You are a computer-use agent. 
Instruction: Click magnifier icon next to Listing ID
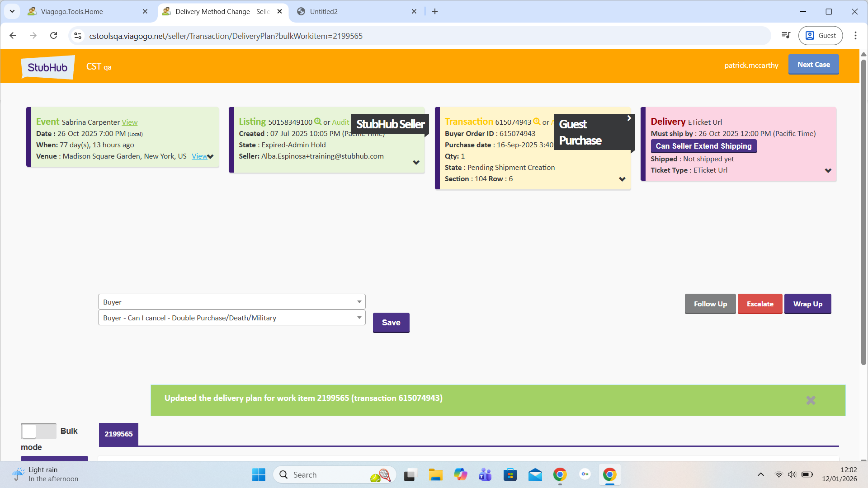(318, 122)
